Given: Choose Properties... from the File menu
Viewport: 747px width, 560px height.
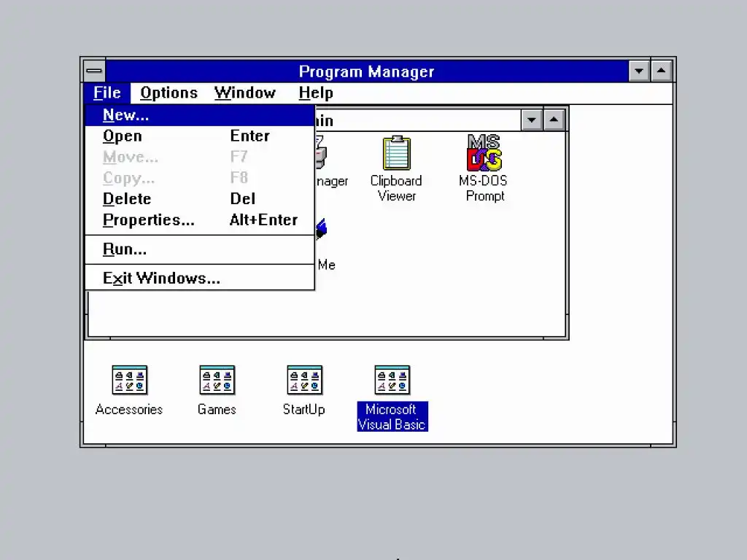Looking at the screenshot, I should (x=200, y=220).
